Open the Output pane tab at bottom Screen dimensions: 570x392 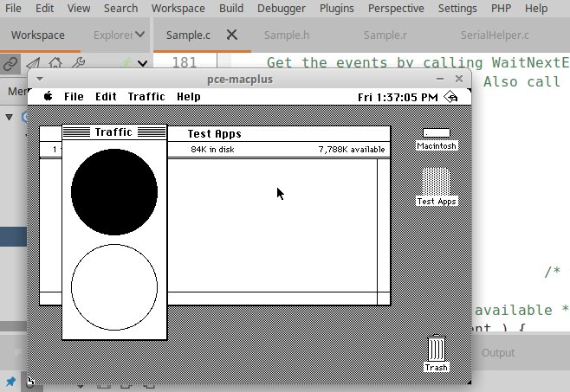pos(498,352)
